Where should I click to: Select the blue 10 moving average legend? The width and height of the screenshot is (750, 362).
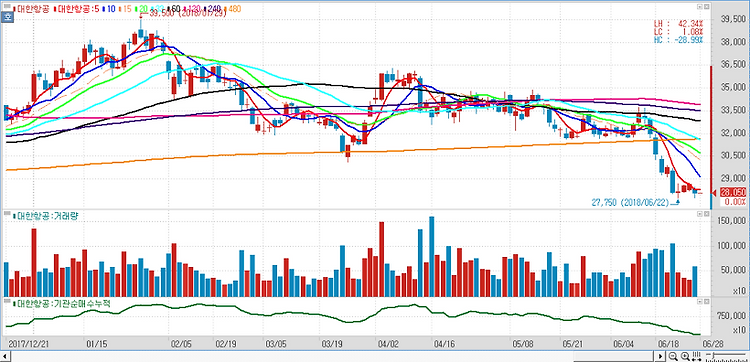[110, 9]
